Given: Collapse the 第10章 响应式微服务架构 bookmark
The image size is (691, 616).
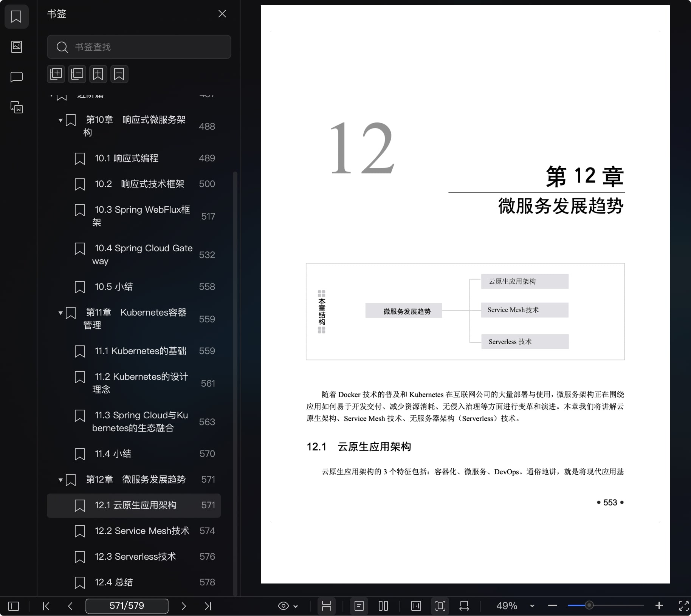Looking at the screenshot, I should point(60,120).
